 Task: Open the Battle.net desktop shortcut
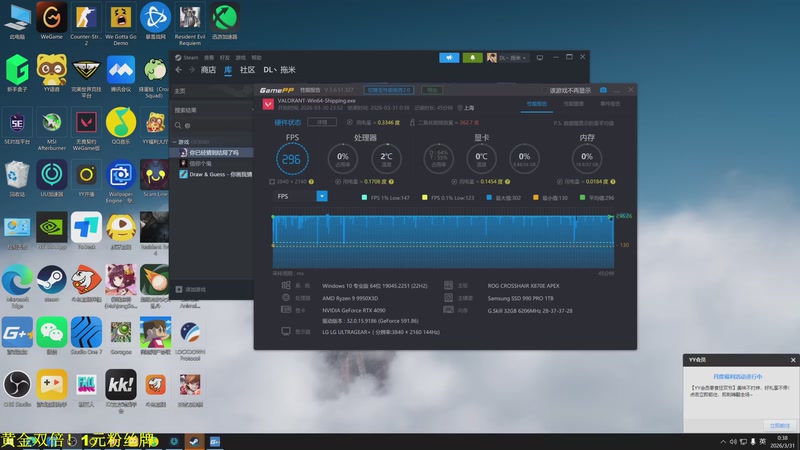[155, 20]
